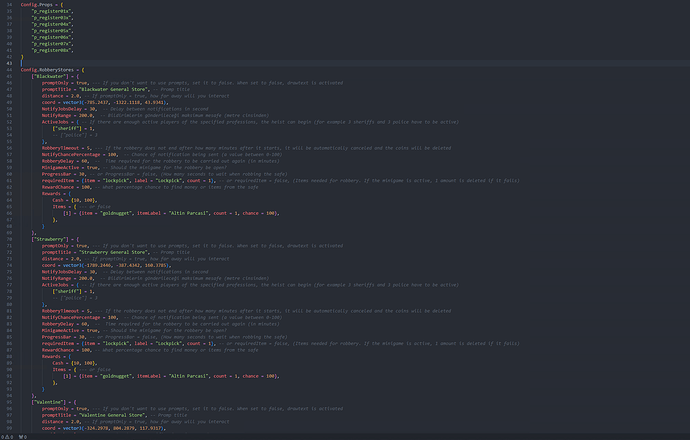The image size is (690, 440).
Task: Click Cash on line 89
Action: (x=58, y=363)
